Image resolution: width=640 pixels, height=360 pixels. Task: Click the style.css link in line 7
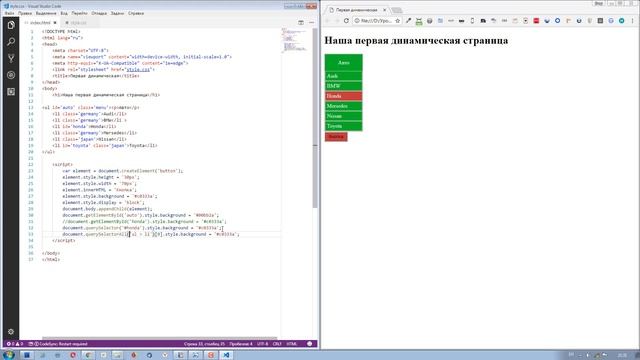coord(138,70)
